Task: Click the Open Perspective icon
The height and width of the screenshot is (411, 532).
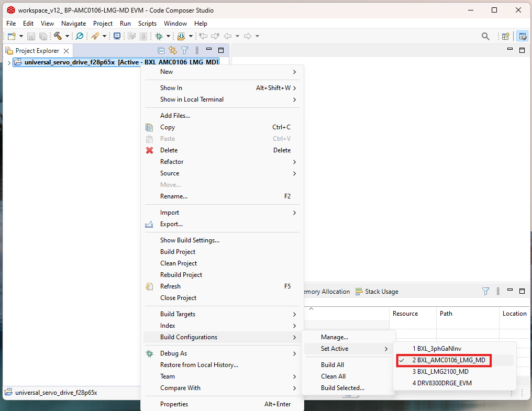Action: [x=506, y=36]
